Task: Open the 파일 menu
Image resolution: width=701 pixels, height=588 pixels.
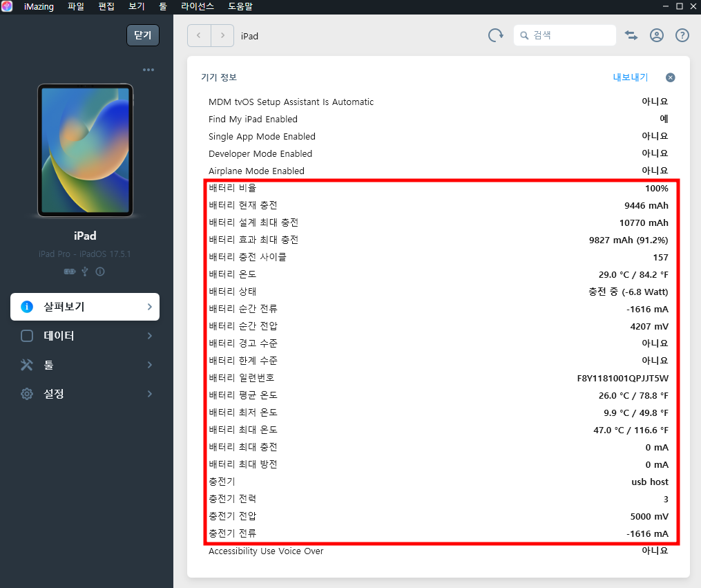Action: coord(75,6)
